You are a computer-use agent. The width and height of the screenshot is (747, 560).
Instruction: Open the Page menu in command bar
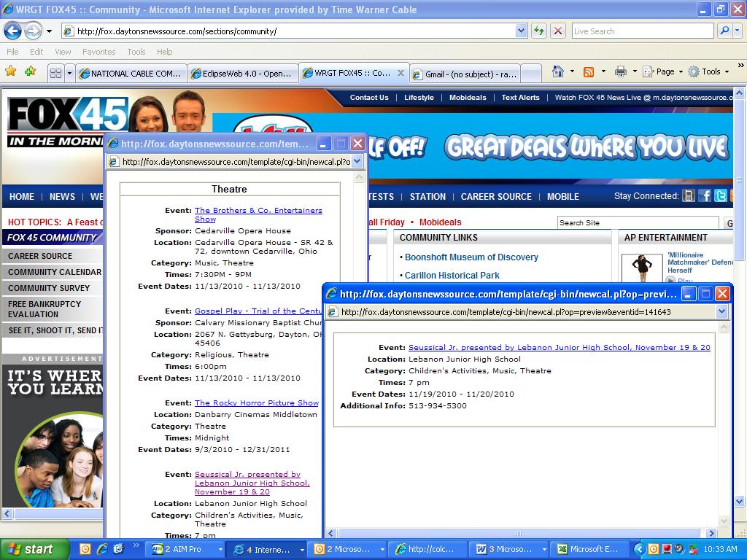coord(662,72)
